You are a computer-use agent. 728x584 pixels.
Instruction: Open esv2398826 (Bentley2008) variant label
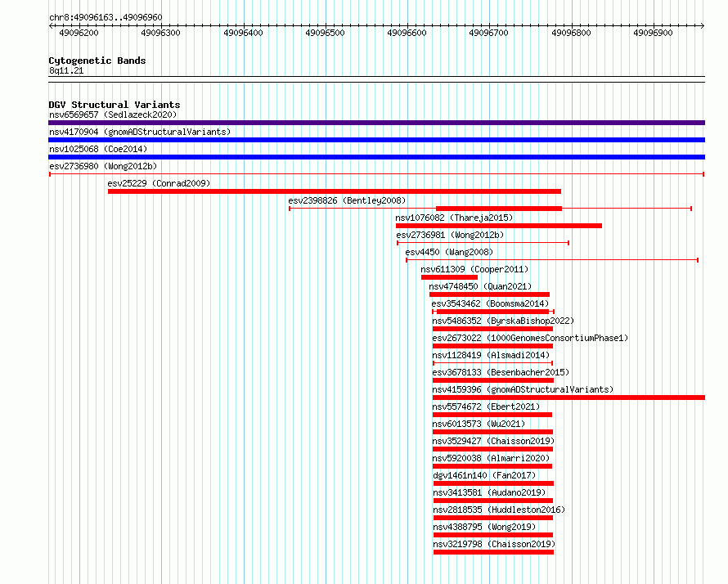click(x=347, y=200)
